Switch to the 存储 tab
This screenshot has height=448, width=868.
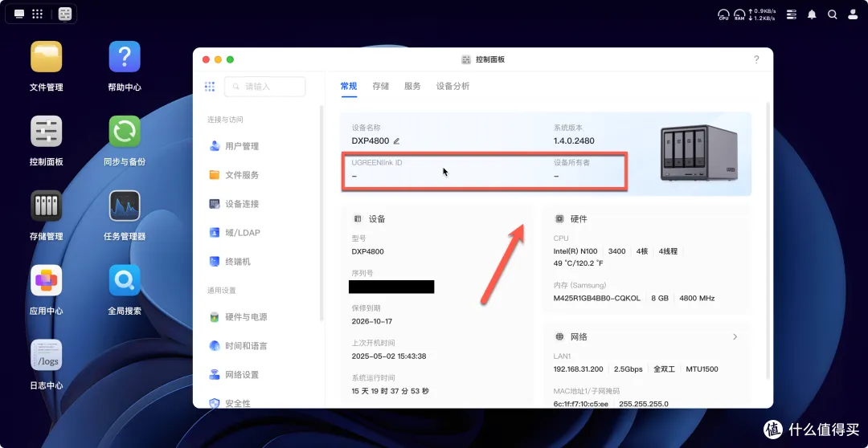click(380, 86)
